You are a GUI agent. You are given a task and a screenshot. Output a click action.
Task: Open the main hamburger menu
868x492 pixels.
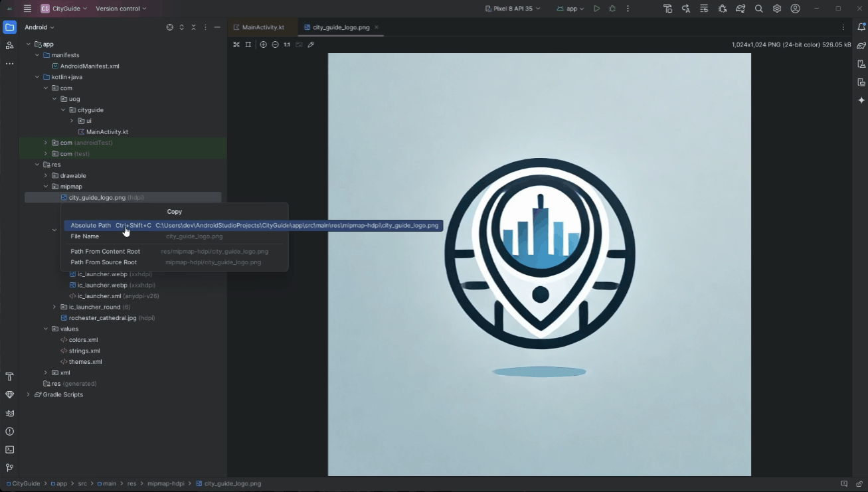[x=27, y=9]
